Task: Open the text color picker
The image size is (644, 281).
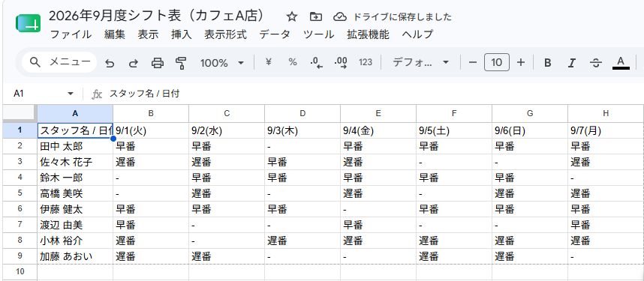Action: pyautogui.click(x=621, y=63)
